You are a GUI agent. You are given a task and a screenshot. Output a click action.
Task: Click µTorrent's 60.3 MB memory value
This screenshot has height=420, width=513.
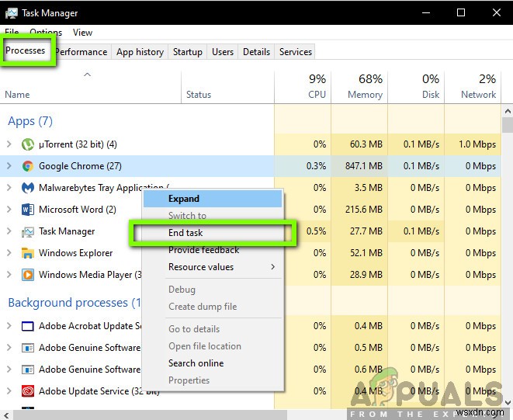[366, 144]
